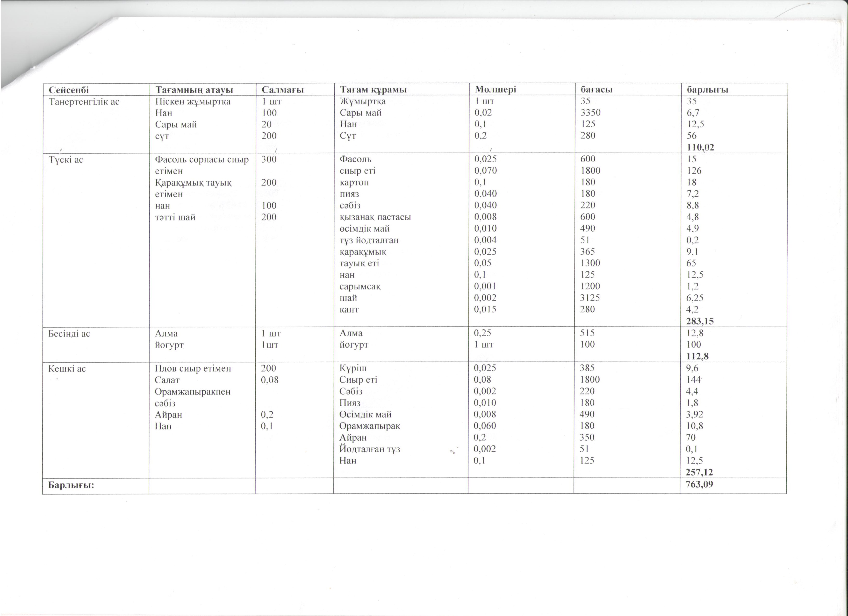Click 'Плов сиыр етімен' dish name
This screenshot has height=616, width=848.
[x=193, y=369]
